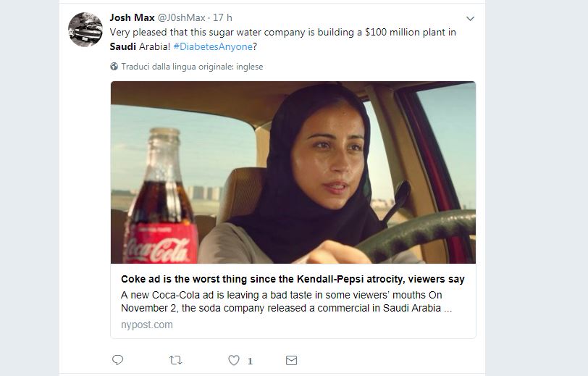588x376 pixels.
Task: Click the globe icon beside the translate text
Action: tap(114, 67)
